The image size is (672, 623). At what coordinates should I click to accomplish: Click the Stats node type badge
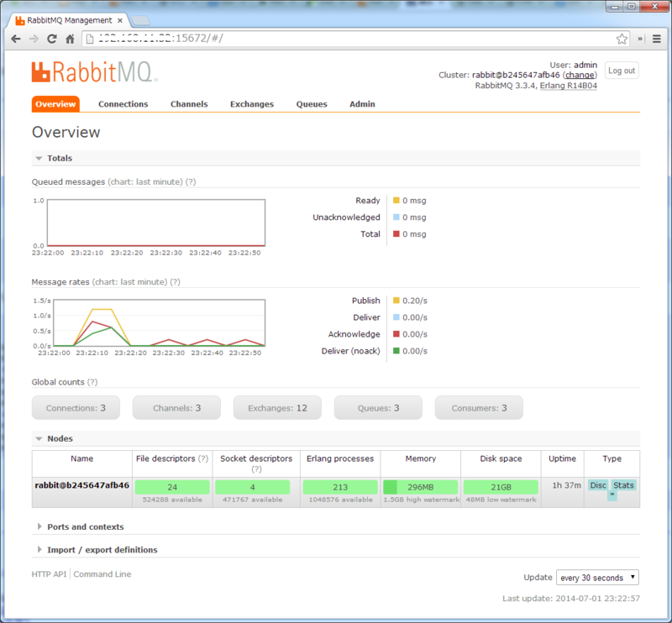623,485
